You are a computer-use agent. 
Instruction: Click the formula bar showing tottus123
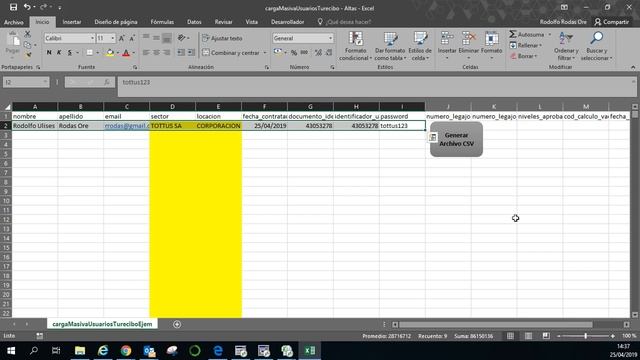376,87
